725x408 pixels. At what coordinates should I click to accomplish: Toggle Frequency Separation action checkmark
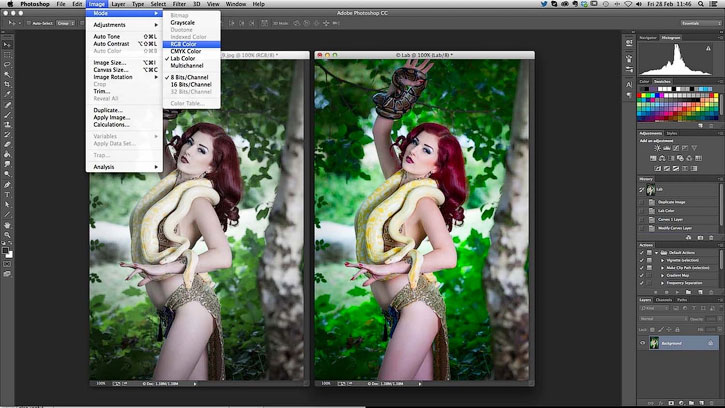(641, 283)
